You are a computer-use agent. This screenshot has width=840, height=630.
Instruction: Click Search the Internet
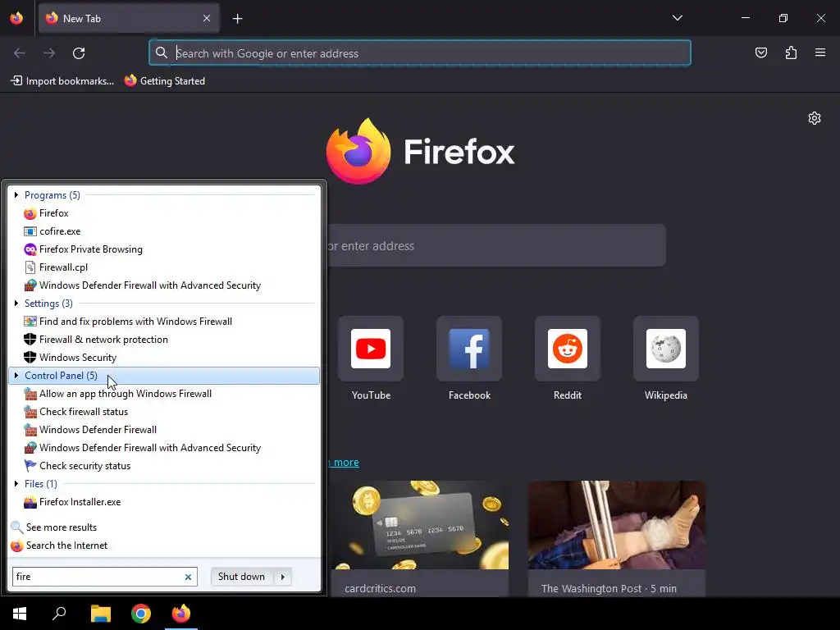(59, 546)
